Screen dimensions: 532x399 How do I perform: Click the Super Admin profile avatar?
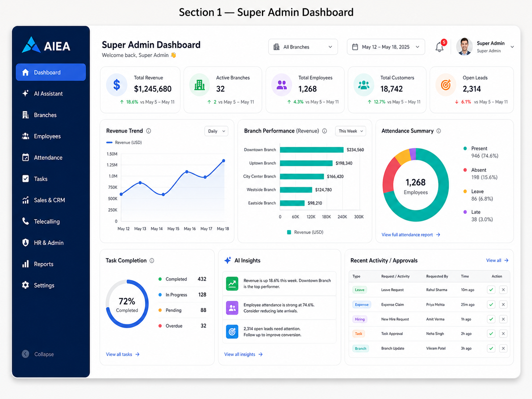pos(464,47)
